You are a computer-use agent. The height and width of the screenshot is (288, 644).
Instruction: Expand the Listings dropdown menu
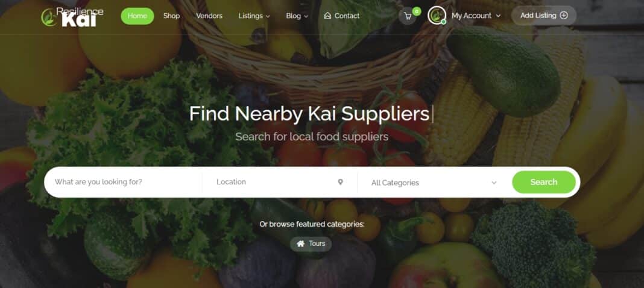pos(254,16)
